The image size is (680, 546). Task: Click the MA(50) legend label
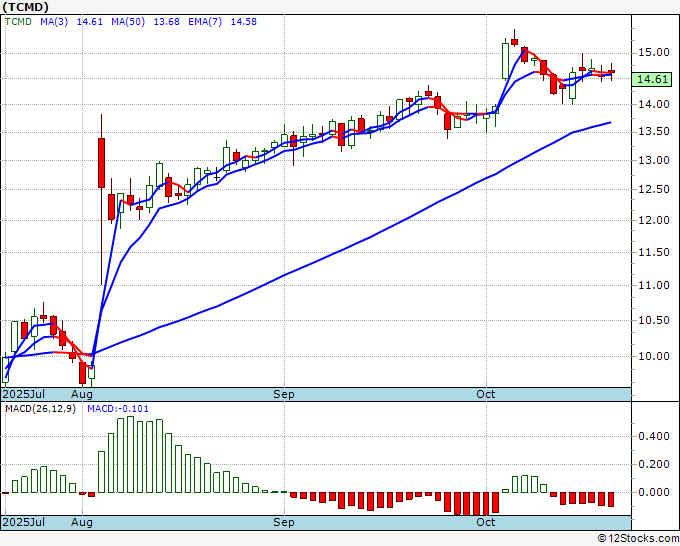128,21
